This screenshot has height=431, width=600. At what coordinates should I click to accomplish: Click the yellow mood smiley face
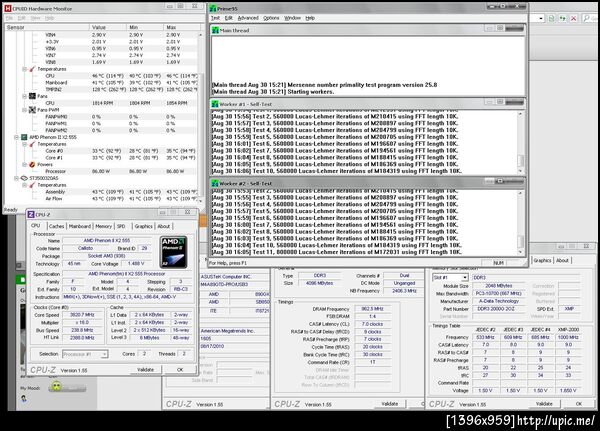[57, 387]
